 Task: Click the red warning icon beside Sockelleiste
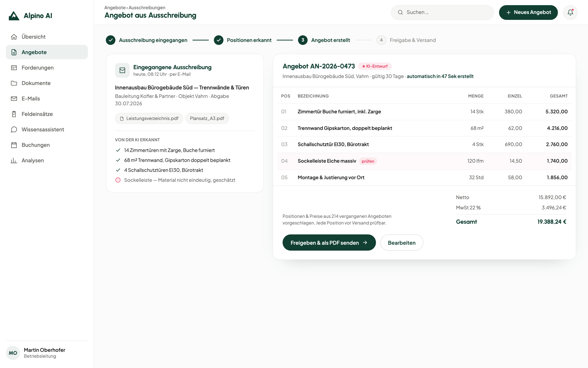118,180
